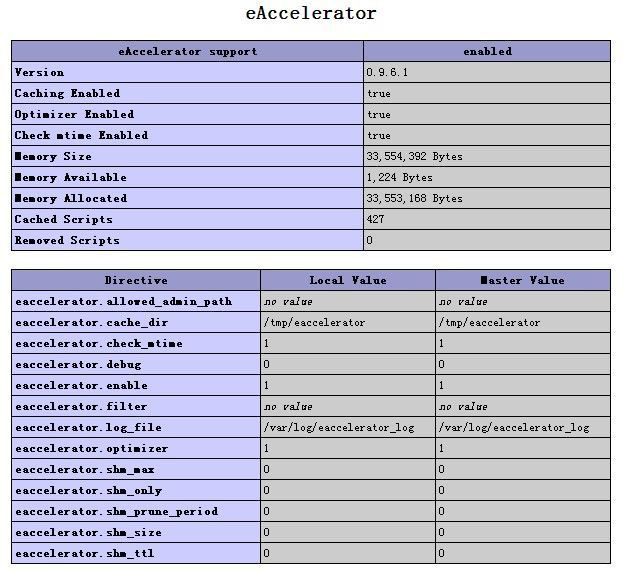The image size is (623, 572).
Task: Select the Removed Scripts row label
Action: click(67, 241)
